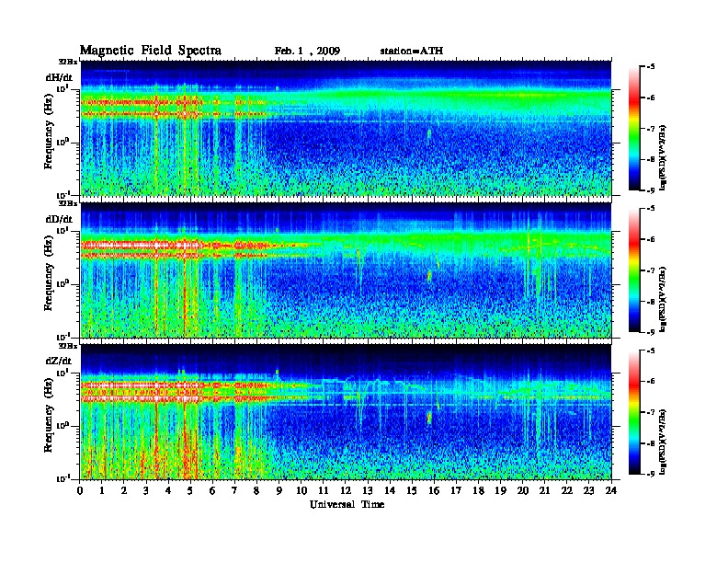
Task: Click the dD/dt spectrogram plot area
Action: 346,270
